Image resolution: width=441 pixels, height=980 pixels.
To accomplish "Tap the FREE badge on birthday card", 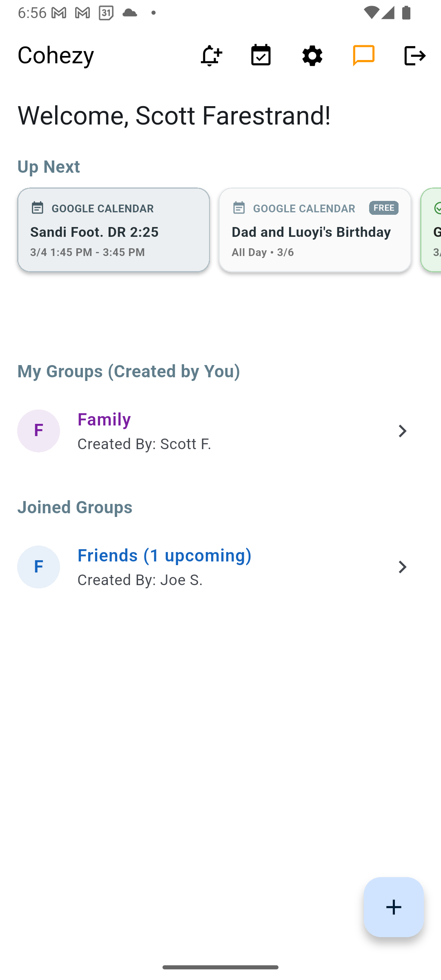I will 384,208.
